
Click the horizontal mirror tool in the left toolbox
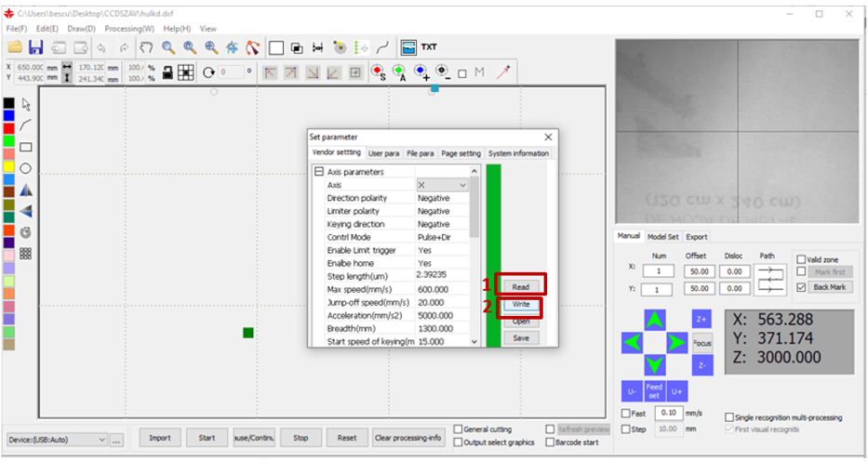(x=26, y=191)
